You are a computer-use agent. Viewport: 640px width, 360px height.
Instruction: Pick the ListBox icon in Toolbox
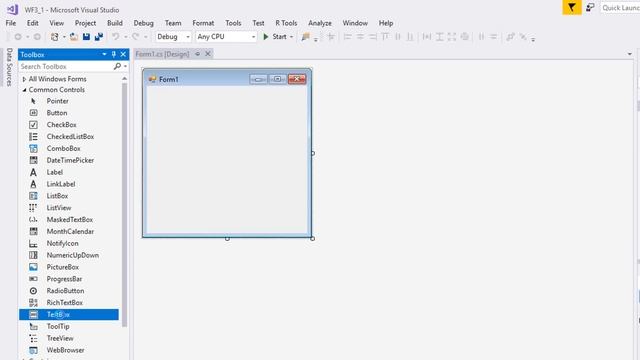pyautogui.click(x=33, y=196)
